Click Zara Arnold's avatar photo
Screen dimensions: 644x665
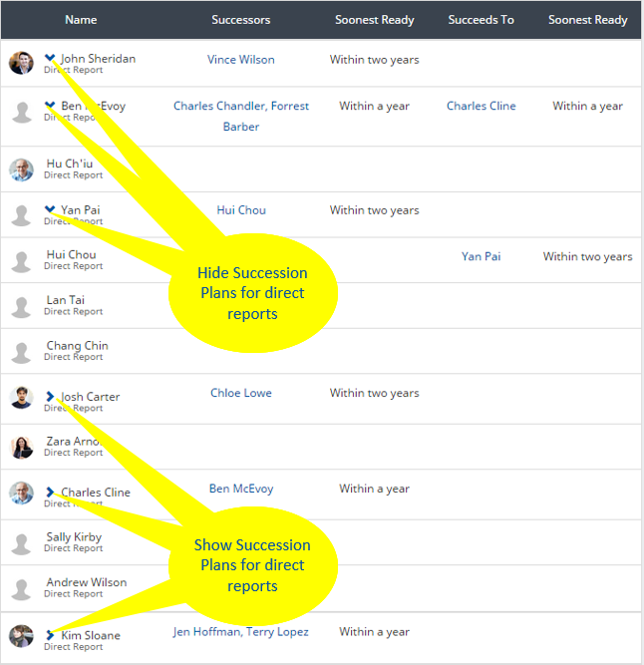pyautogui.click(x=21, y=447)
